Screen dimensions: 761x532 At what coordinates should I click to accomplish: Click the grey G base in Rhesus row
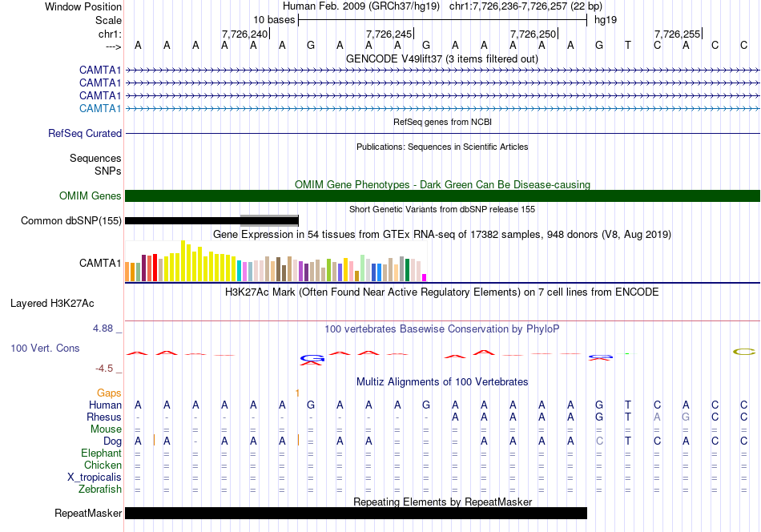tap(686, 417)
